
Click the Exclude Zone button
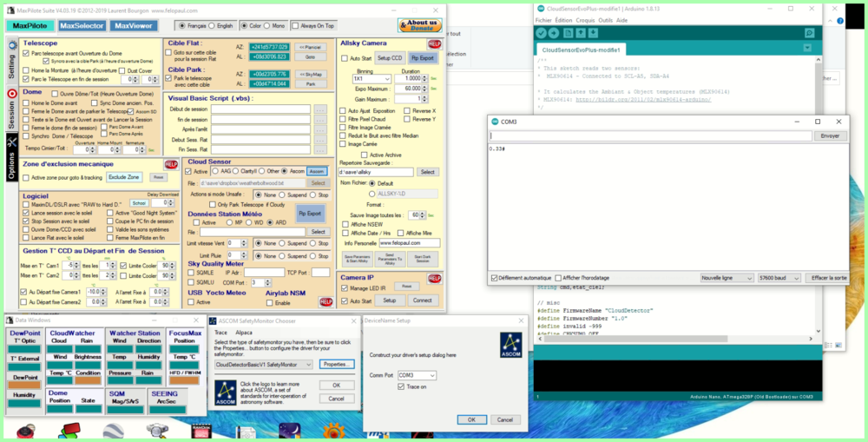[x=124, y=177]
